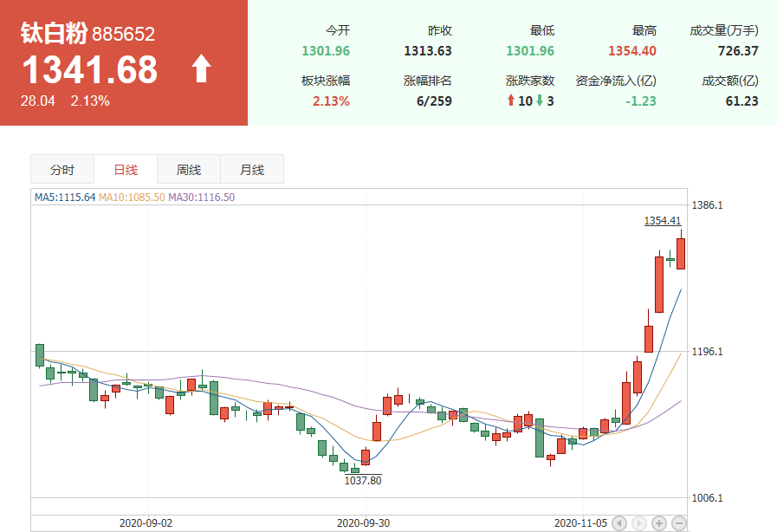Click the green down arrow in 涨跌家数
Image resolution: width=777 pixels, height=532 pixels.
pyautogui.click(x=540, y=101)
